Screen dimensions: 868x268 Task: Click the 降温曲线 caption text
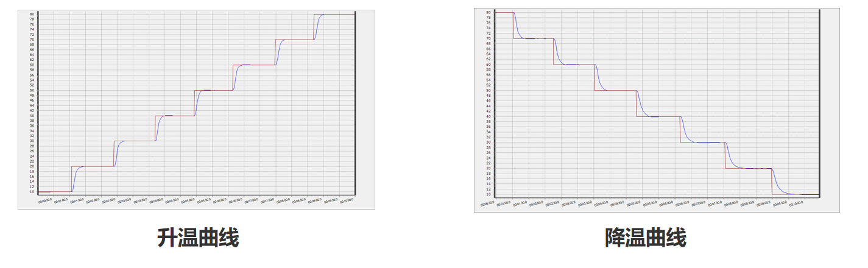coord(646,238)
